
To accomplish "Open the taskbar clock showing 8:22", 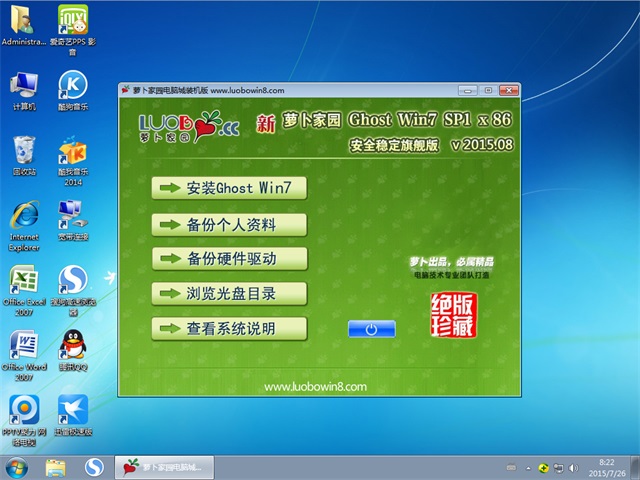I will pos(607,468).
